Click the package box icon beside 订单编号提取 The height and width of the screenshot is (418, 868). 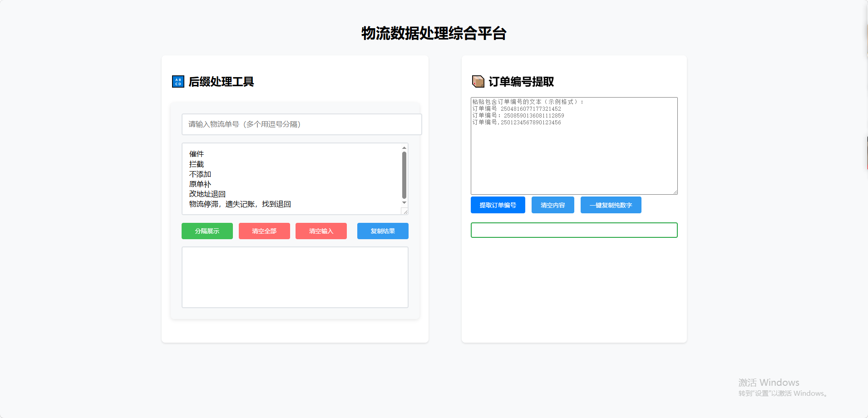(x=478, y=82)
